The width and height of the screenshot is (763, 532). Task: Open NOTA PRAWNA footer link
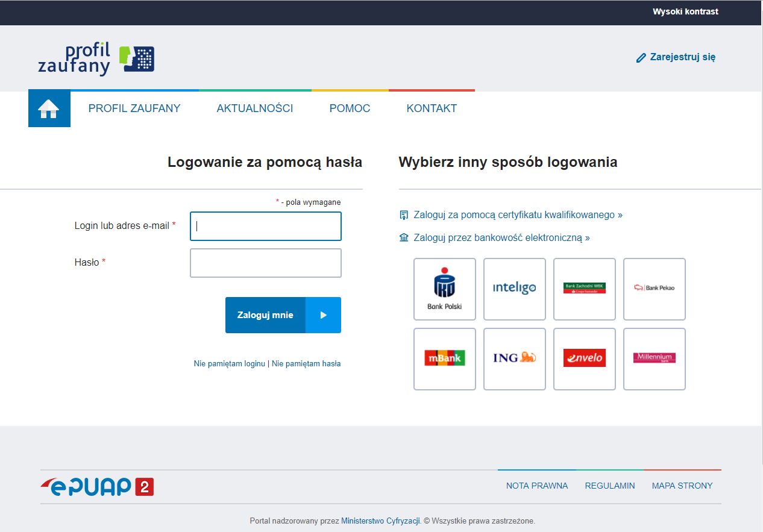coord(537,486)
